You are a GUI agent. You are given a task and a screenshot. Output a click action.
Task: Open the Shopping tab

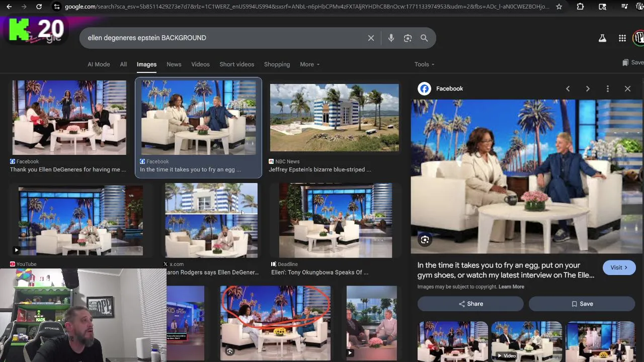(x=277, y=64)
